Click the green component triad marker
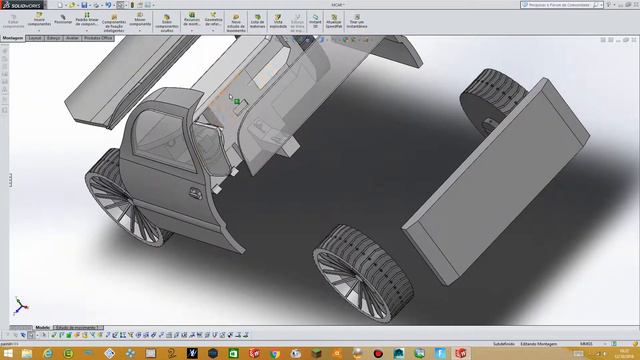This screenshot has width=640, height=360. coord(237,101)
